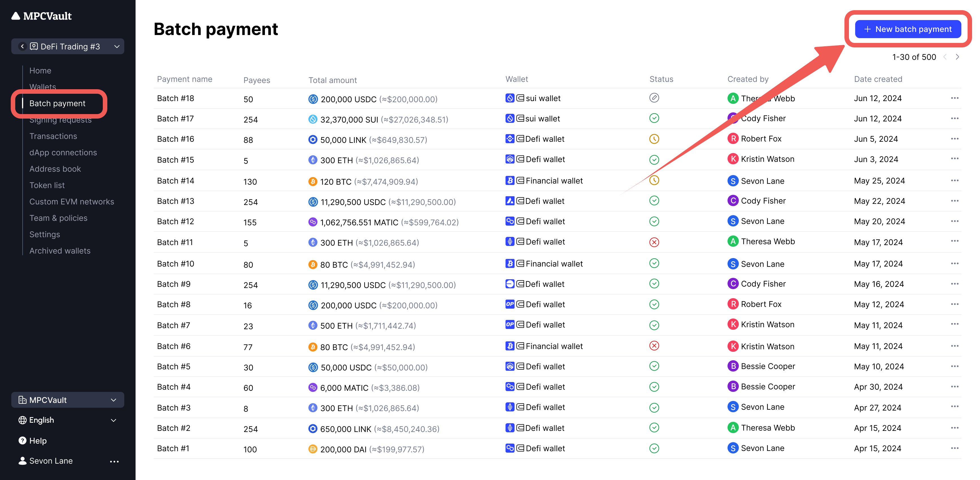980x480 pixels.
Task: Open the Batch #13 payment entry
Action: (x=175, y=201)
